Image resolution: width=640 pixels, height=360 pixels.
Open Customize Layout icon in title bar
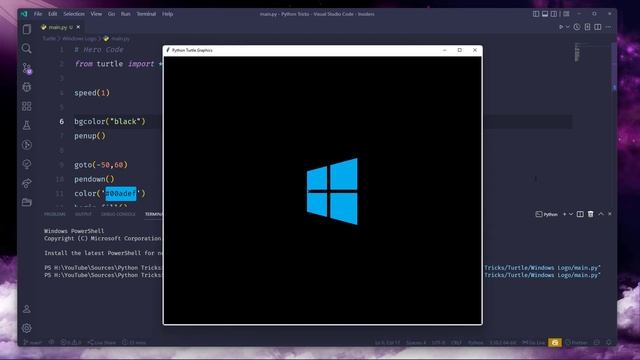point(566,14)
